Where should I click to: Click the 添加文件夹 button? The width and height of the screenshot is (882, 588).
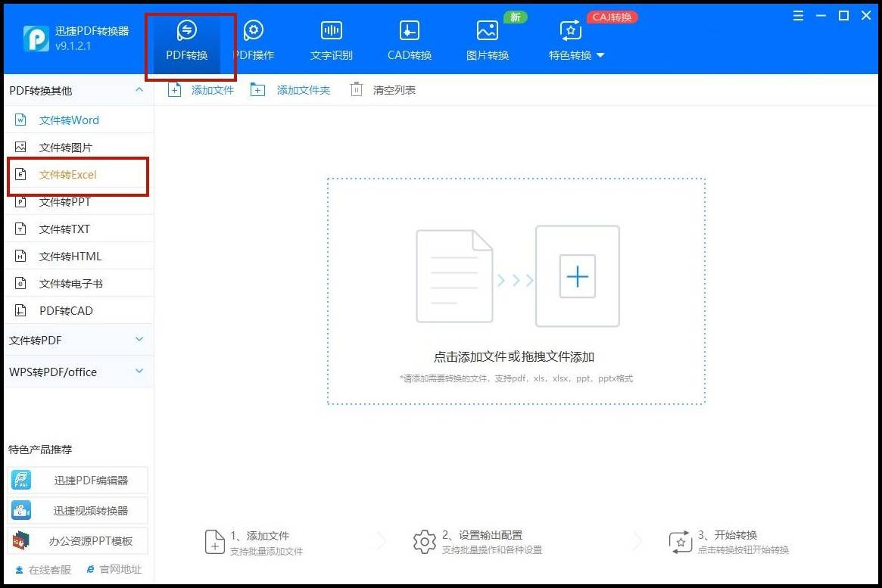(290, 90)
